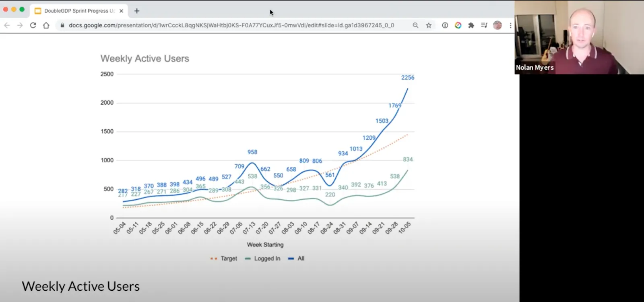Click the blue All legend swatch
Screen dimensions: 644x302
pyautogui.click(x=291, y=259)
